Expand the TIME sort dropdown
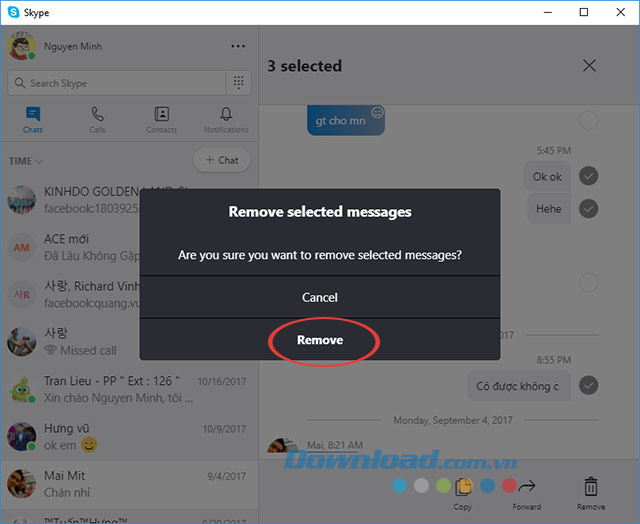640x524 pixels. [25, 161]
